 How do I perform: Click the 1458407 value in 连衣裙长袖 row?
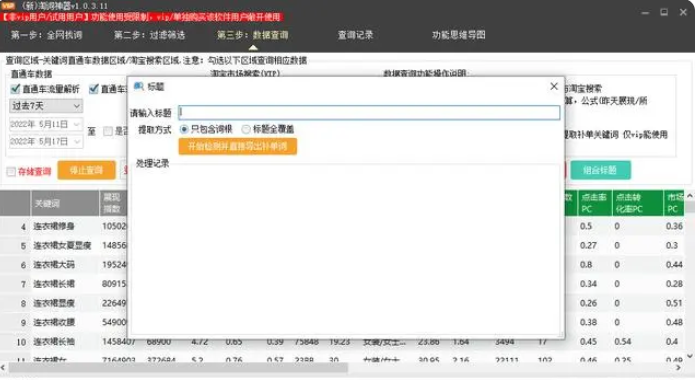119,342
